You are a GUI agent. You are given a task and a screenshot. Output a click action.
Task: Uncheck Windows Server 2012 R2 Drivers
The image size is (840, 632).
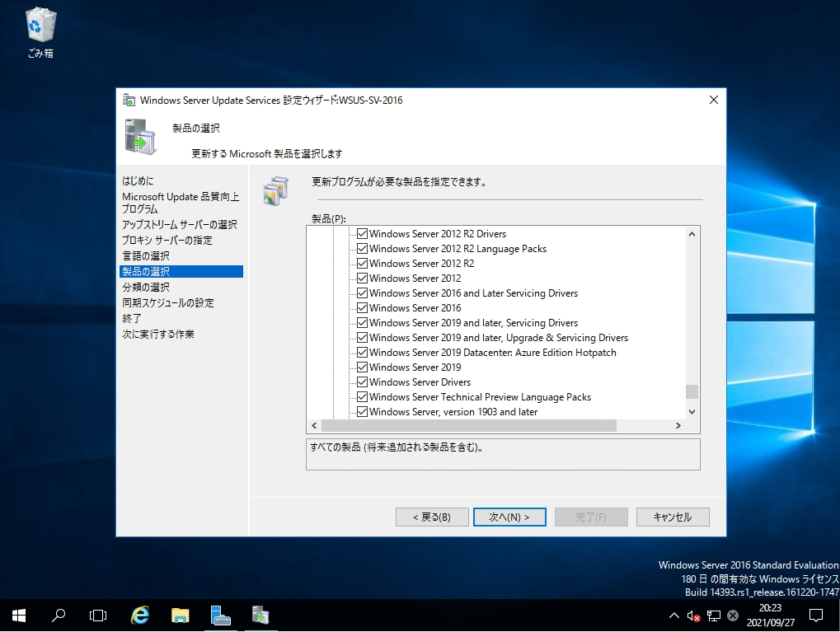click(x=362, y=233)
